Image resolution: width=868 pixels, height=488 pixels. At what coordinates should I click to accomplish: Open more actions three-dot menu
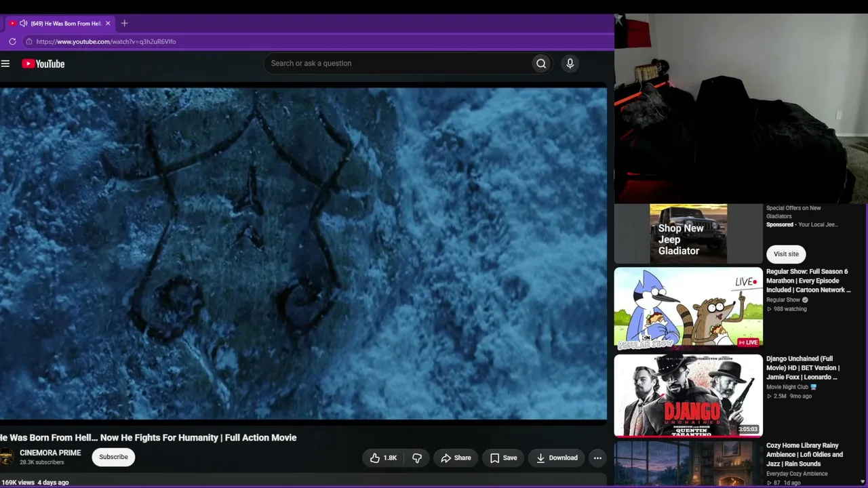click(597, 458)
